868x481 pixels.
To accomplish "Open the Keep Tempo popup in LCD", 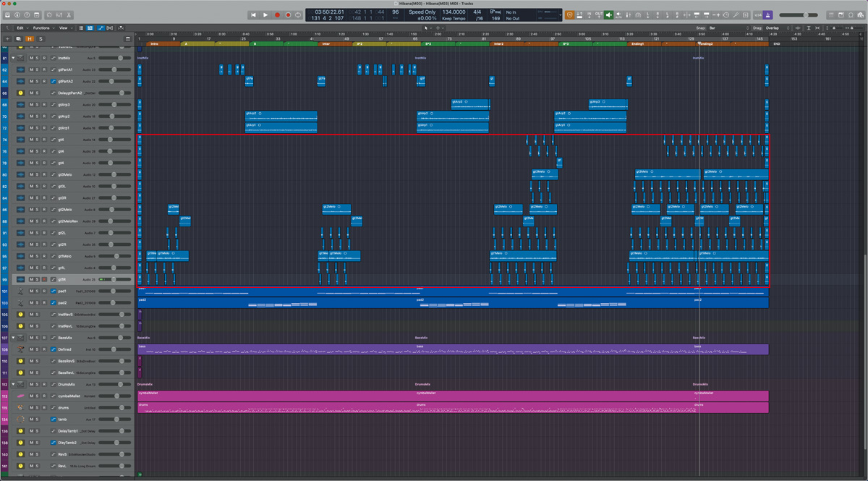I will pos(454,18).
